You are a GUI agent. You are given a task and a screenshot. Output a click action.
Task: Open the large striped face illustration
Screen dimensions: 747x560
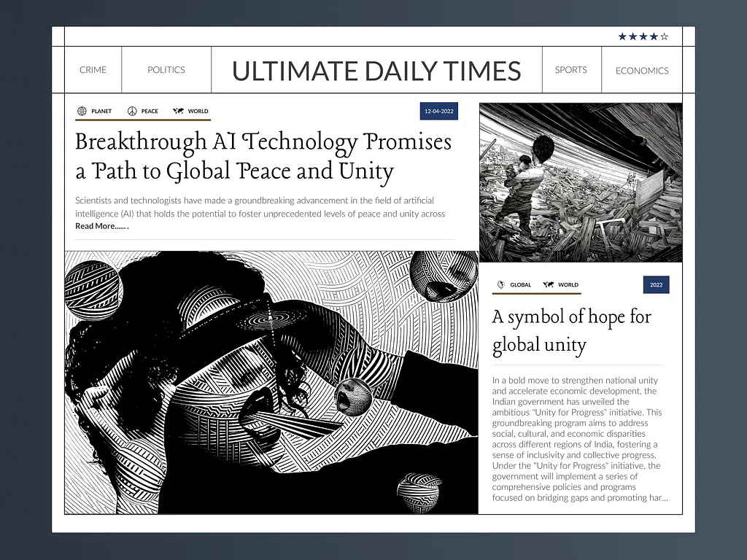click(271, 382)
